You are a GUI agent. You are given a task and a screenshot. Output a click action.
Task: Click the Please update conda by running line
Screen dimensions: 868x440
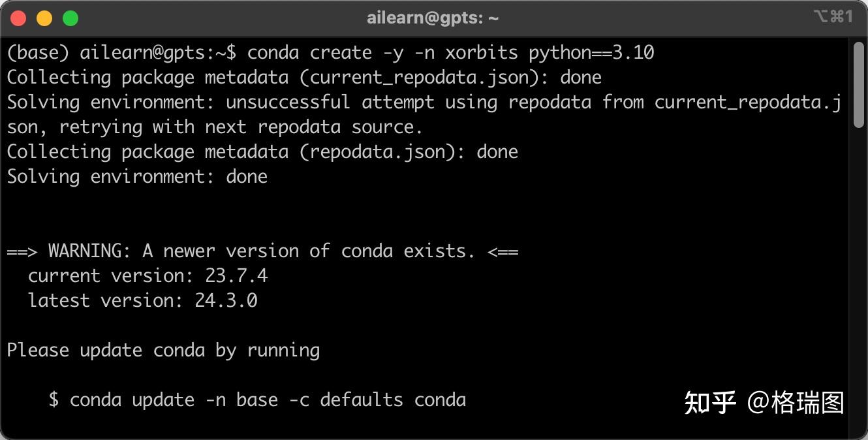pos(163,351)
